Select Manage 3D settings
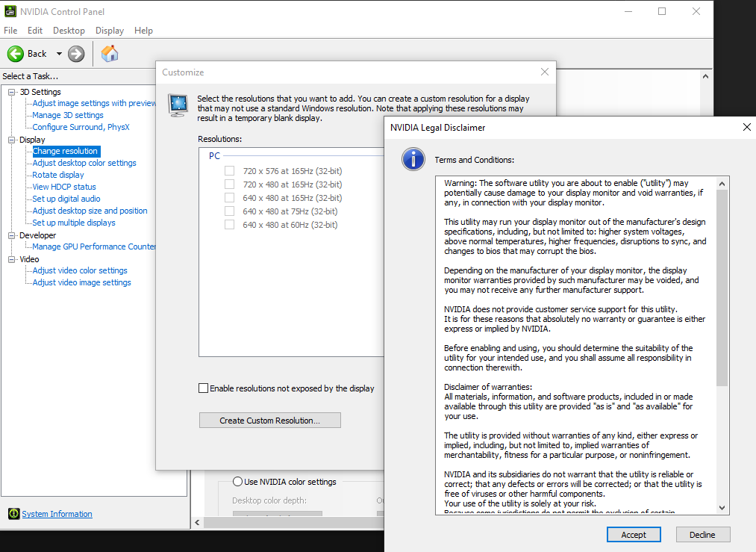756x552 pixels. click(x=68, y=115)
